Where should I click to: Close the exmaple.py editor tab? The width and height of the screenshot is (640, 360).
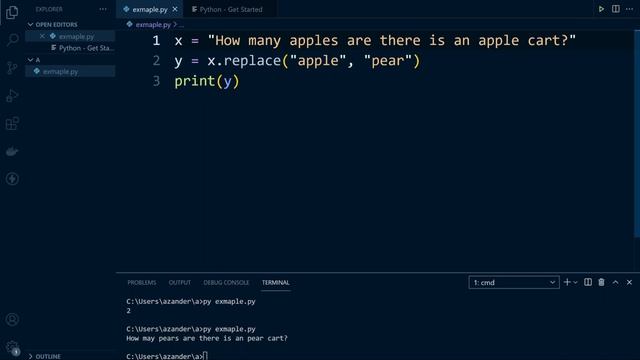(175, 9)
